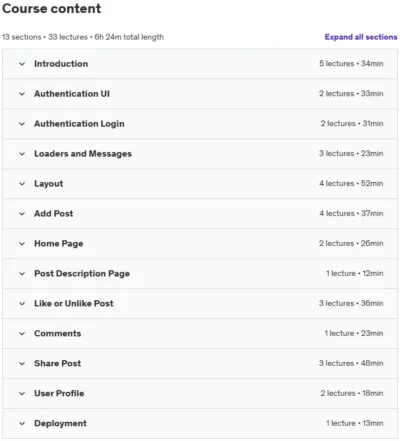Select the Like or Unlike Post title
The height and width of the screenshot is (441, 400).
[74, 303]
